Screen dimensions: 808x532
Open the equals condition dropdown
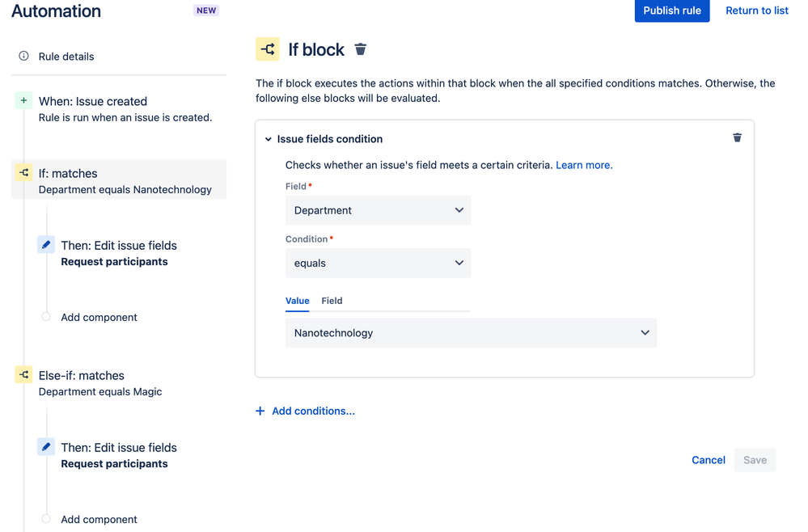click(x=378, y=263)
